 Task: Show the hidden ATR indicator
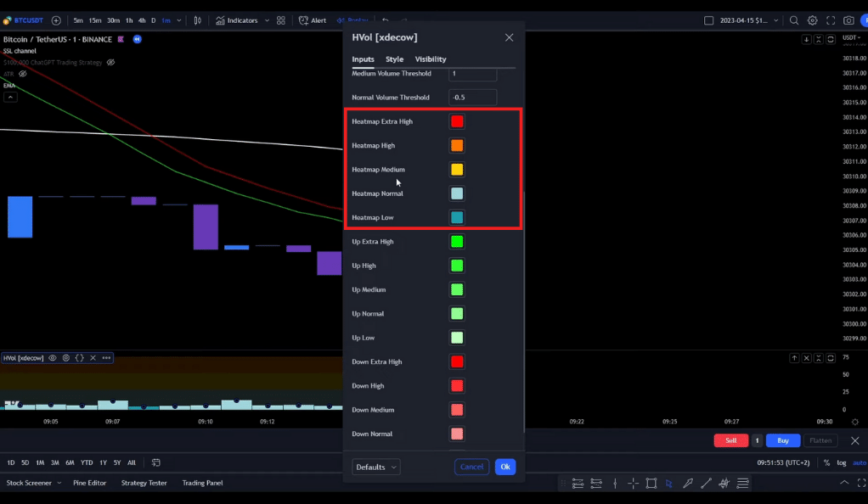click(x=23, y=74)
